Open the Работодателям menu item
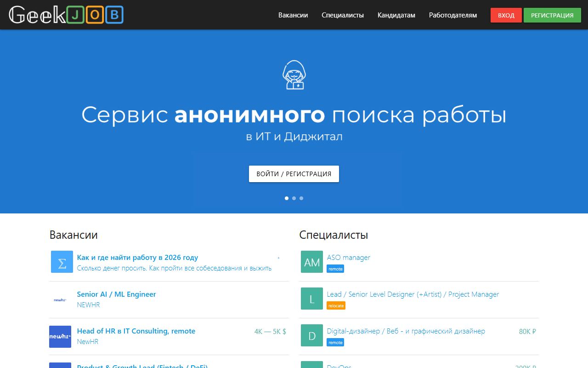 [453, 15]
